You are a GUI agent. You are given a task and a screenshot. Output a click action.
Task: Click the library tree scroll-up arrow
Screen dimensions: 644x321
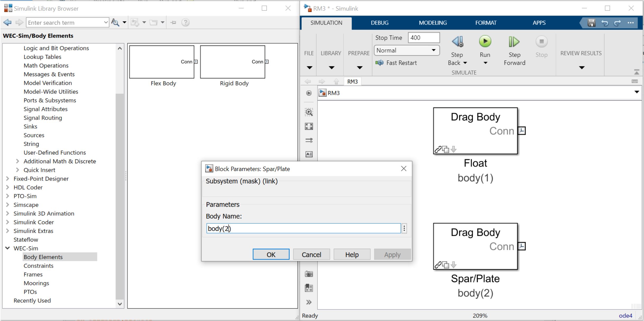pyautogui.click(x=120, y=48)
